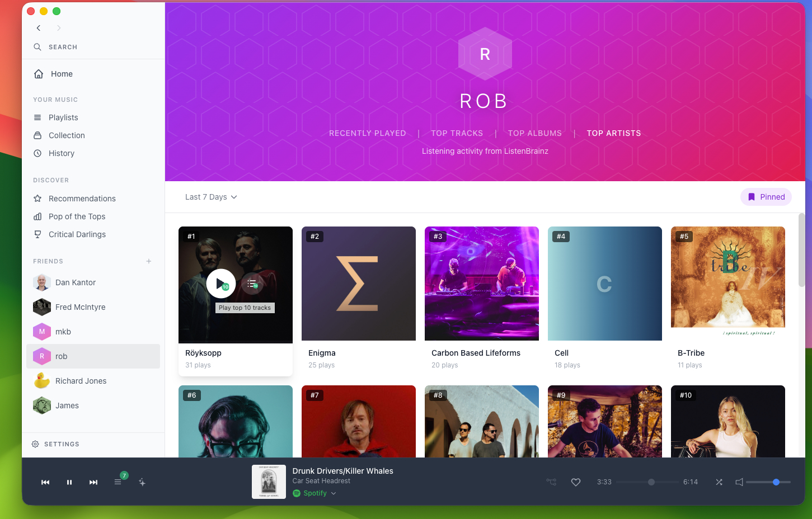Open Recommendations in the sidebar
Image resolution: width=812 pixels, height=519 pixels.
82,199
